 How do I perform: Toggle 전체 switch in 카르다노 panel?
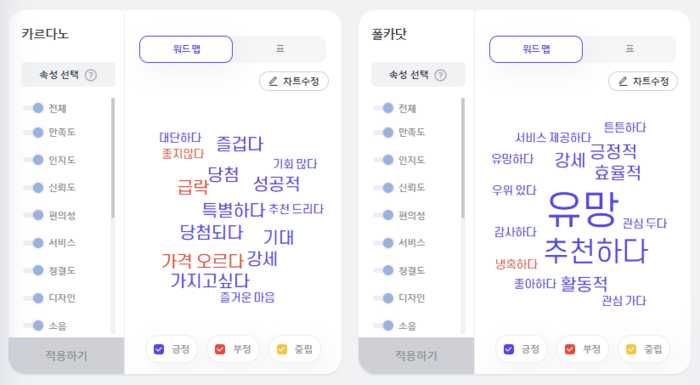(34, 108)
